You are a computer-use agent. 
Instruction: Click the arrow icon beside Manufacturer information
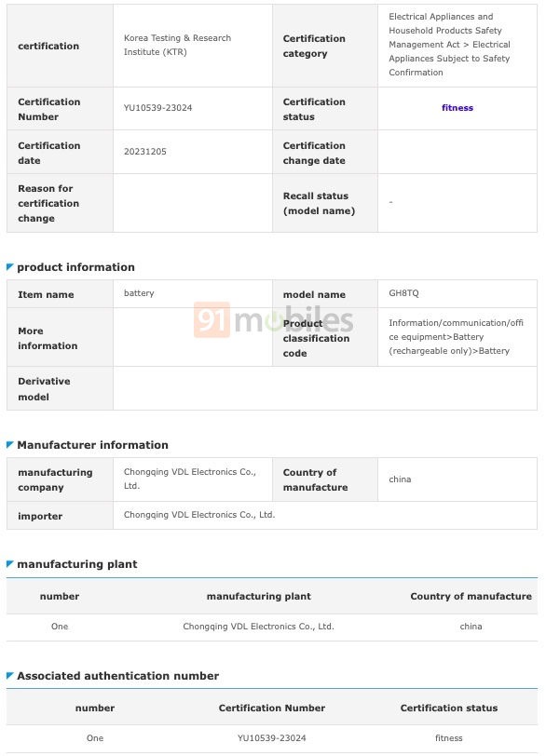pyautogui.click(x=9, y=444)
